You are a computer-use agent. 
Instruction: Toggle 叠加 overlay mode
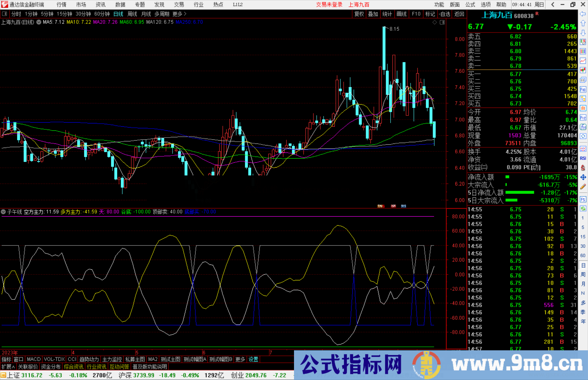pos(373,14)
